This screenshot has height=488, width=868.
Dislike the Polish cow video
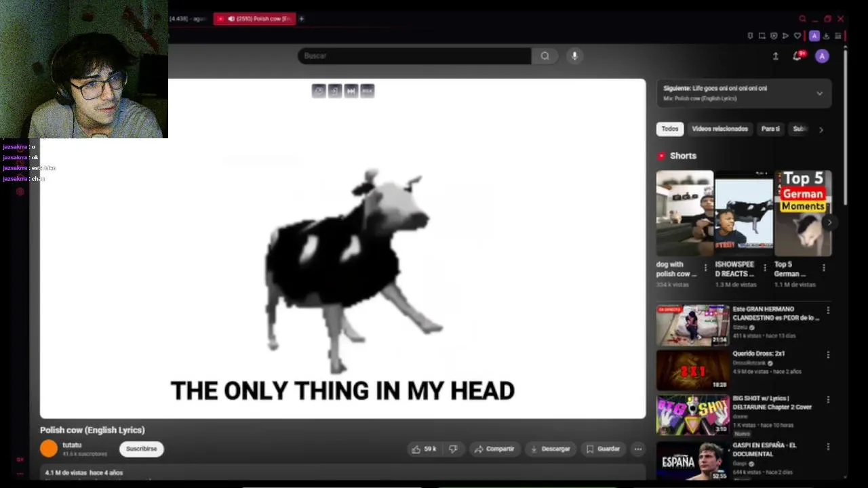453,449
